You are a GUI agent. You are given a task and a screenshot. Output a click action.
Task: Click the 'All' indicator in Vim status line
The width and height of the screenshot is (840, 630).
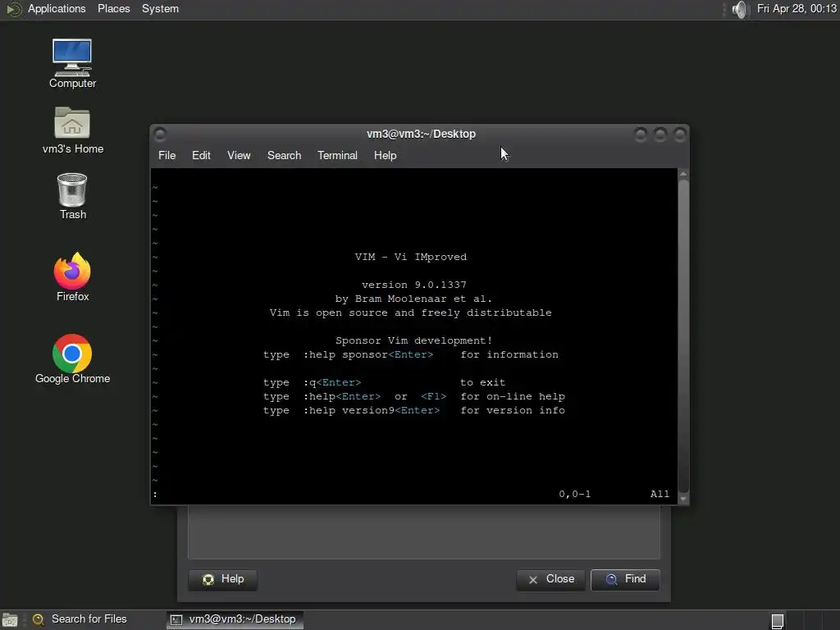(x=660, y=494)
